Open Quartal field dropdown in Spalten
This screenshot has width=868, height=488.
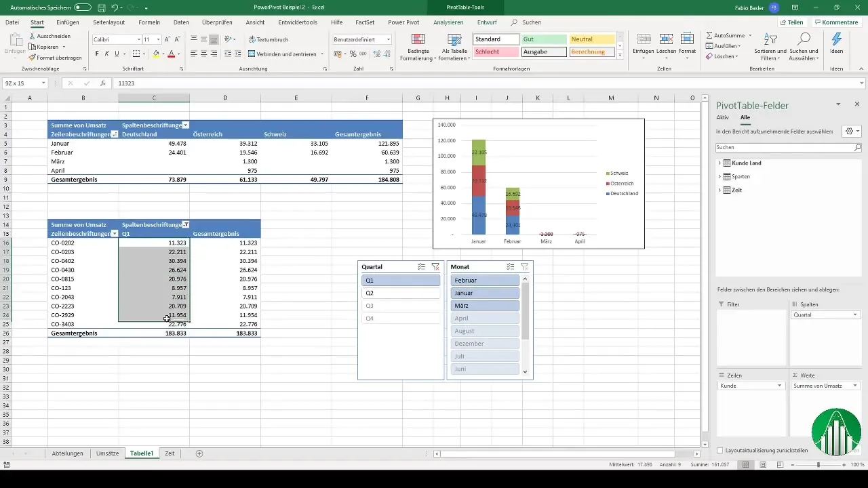(855, 314)
